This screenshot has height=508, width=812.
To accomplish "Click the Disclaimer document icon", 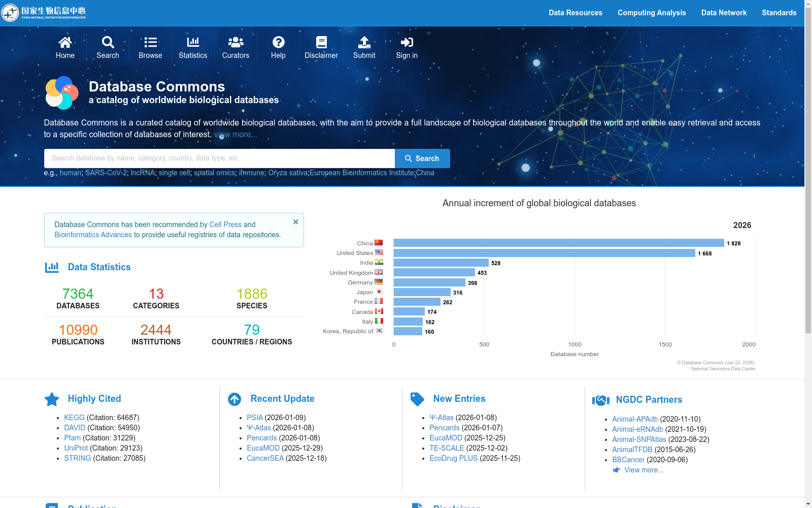I will (321, 42).
